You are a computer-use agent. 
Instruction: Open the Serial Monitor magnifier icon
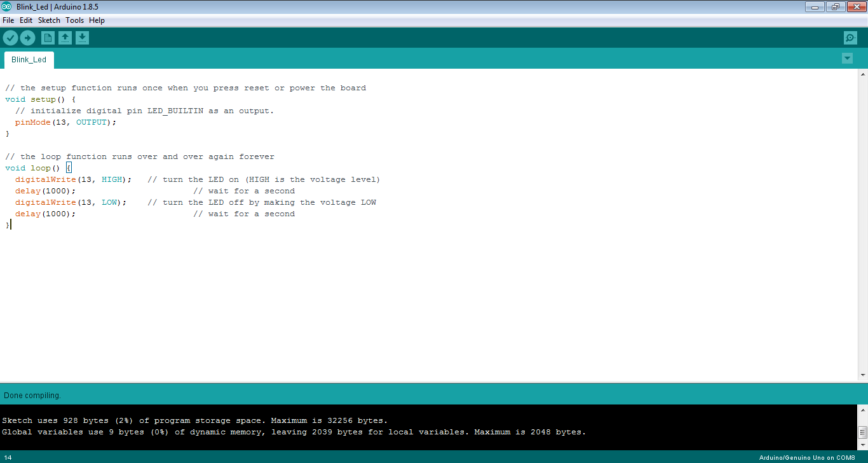pos(850,38)
